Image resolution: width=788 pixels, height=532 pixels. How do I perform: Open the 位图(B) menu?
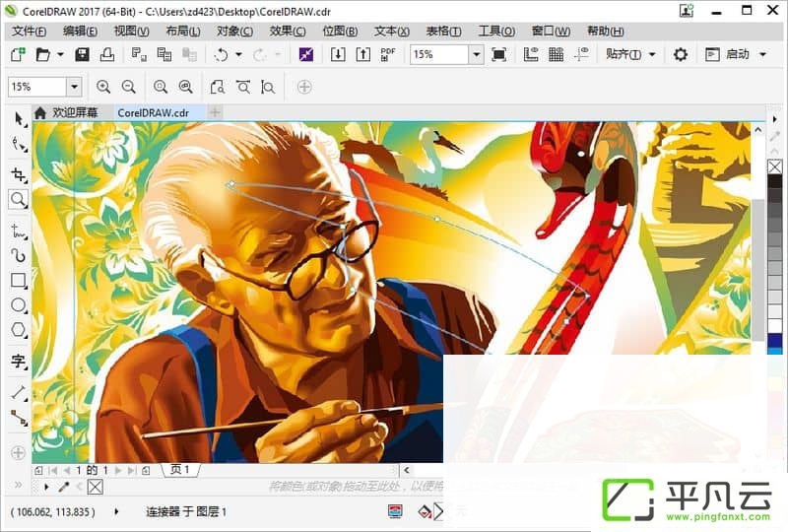pyautogui.click(x=340, y=32)
